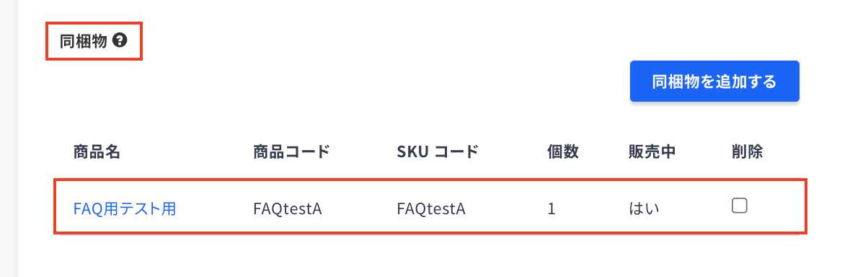This screenshot has width=868, height=277.
Task: Select the 商品名 column header
Action: (x=96, y=152)
